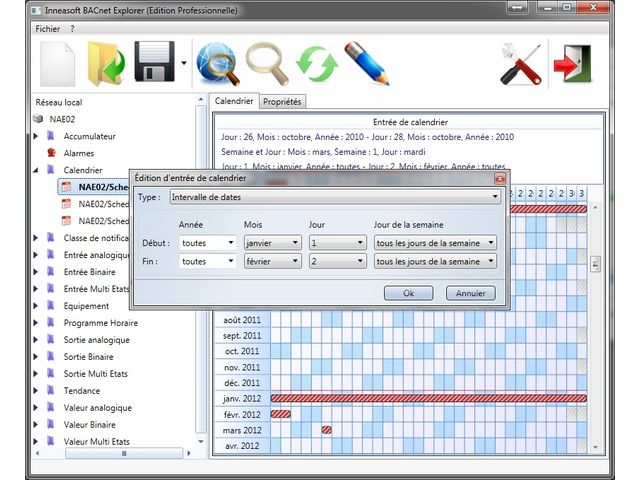Open the Fin month dropdown février
This screenshot has height=480, width=640.
[x=271, y=261]
